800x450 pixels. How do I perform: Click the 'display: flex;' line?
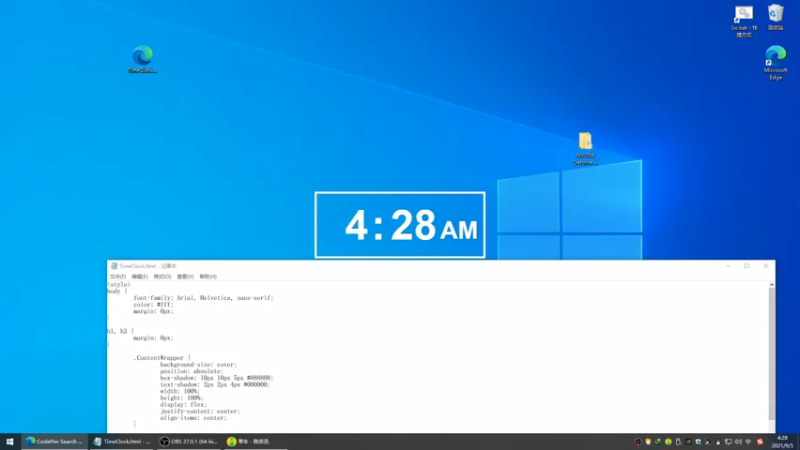coord(183,405)
